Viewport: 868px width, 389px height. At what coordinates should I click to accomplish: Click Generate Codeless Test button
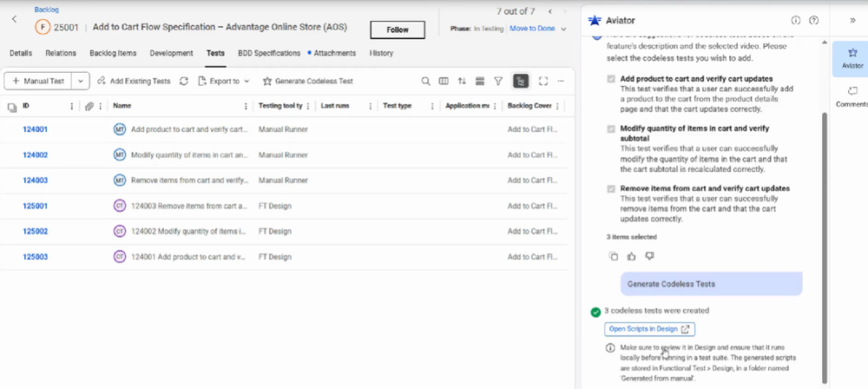point(307,81)
